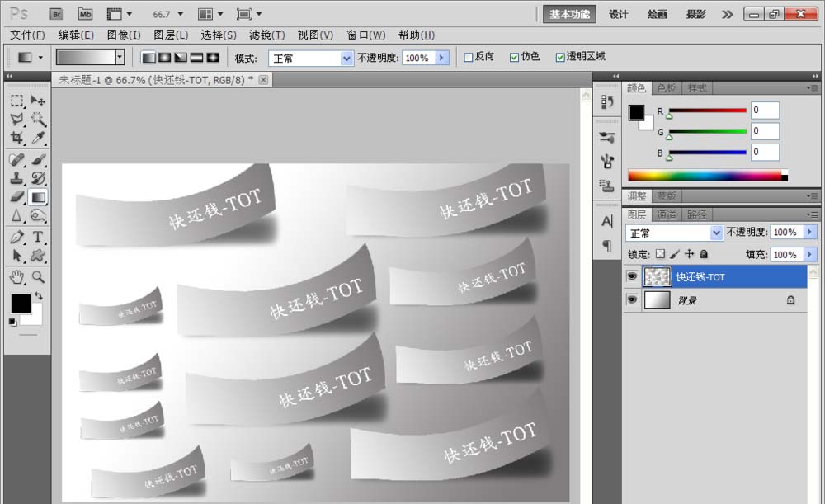Hide the 背景 layer
Screen dimensions: 825x504
pyautogui.click(x=632, y=299)
